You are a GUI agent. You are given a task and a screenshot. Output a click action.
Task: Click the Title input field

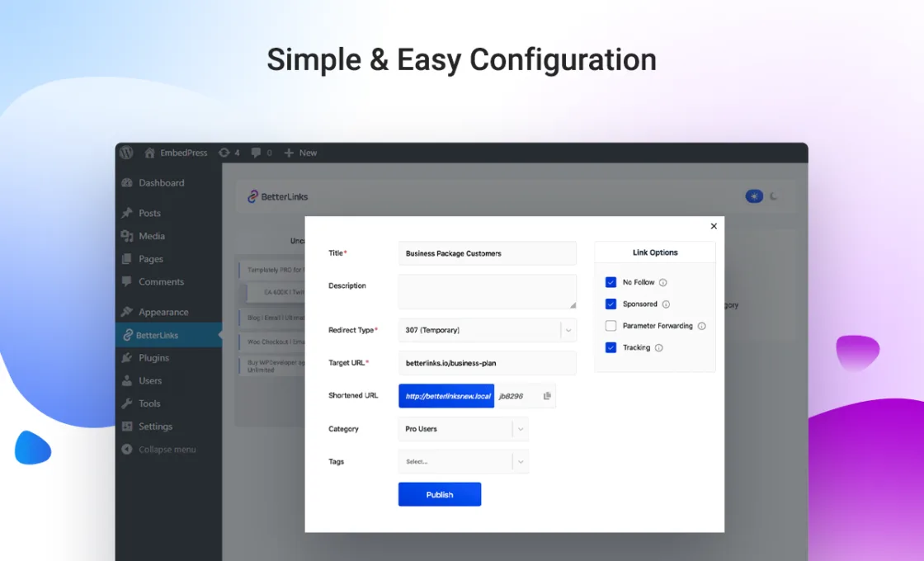click(x=488, y=253)
